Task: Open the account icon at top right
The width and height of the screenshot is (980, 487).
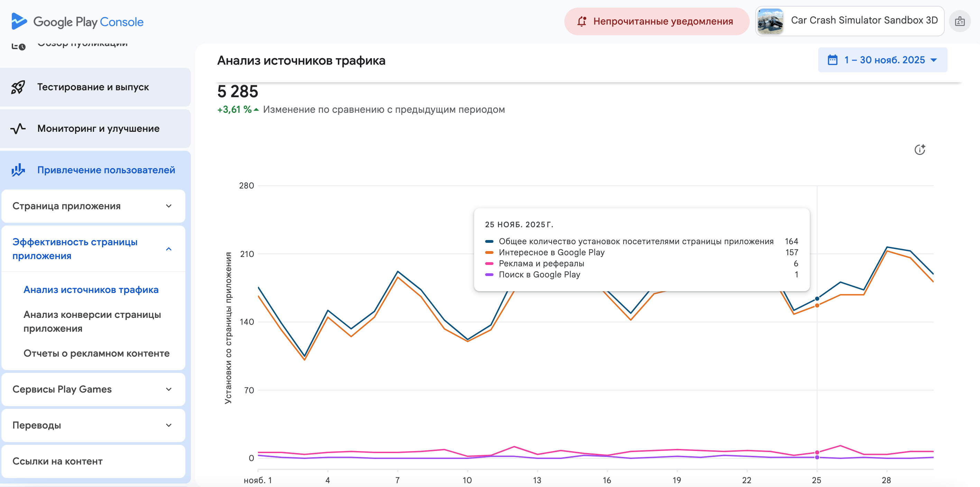Action: point(960,21)
